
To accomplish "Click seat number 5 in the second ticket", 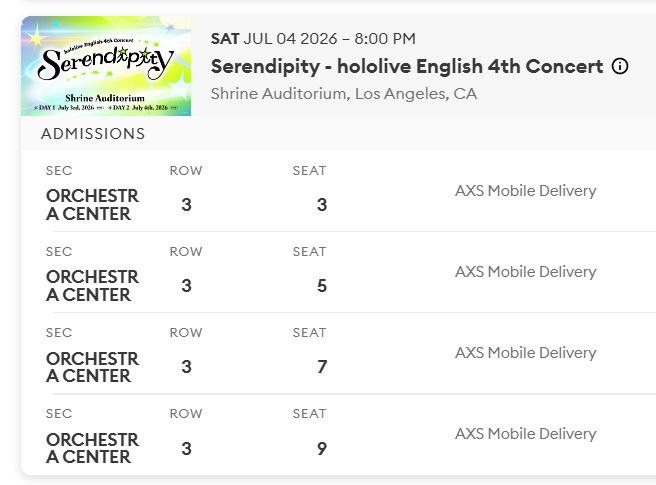I will [321, 286].
